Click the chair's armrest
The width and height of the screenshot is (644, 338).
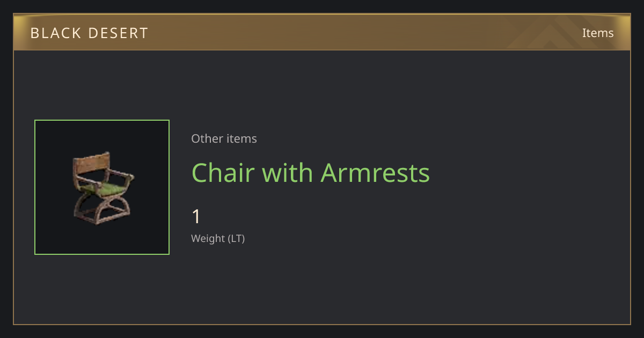[x=121, y=175]
